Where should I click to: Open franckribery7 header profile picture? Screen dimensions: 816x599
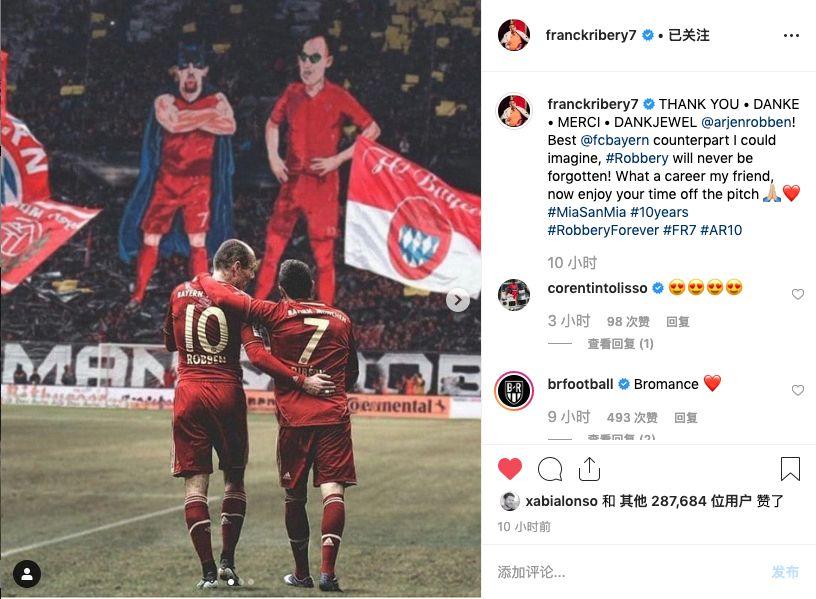click(x=514, y=35)
